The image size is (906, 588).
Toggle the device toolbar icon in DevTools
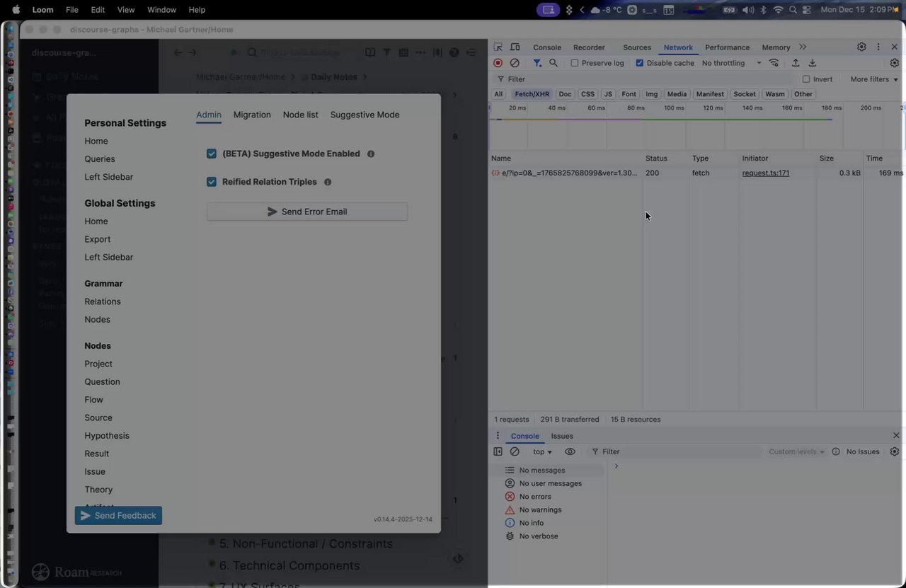(x=515, y=47)
